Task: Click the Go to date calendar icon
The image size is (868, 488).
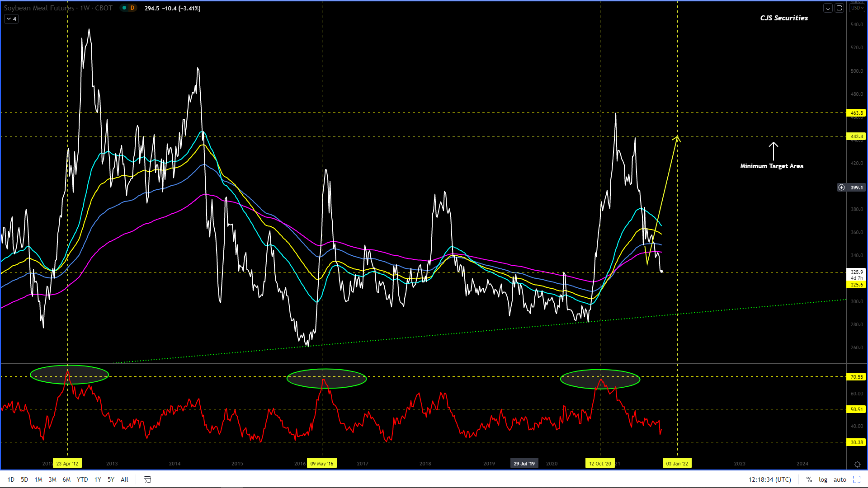Action: pyautogui.click(x=147, y=479)
